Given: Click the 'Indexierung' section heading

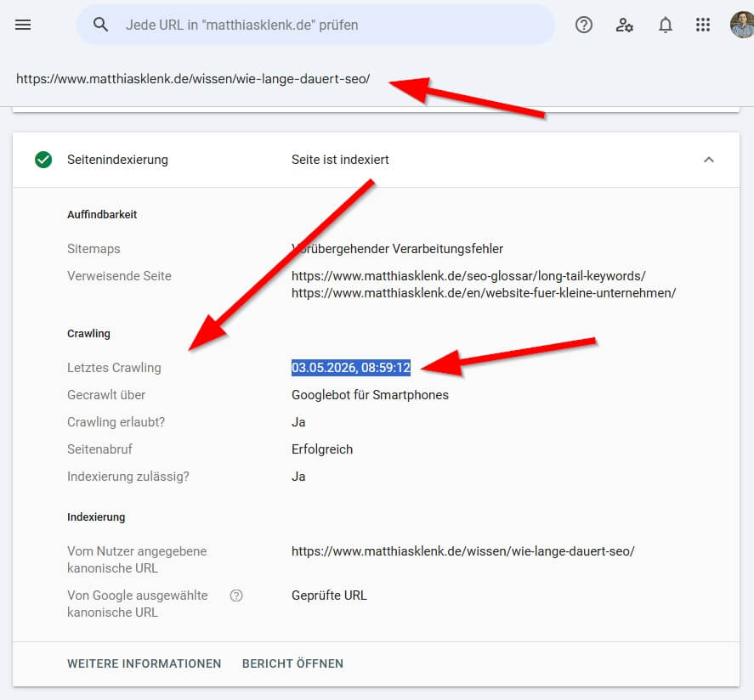Looking at the screenshot, I should click(x=96, y=517).
